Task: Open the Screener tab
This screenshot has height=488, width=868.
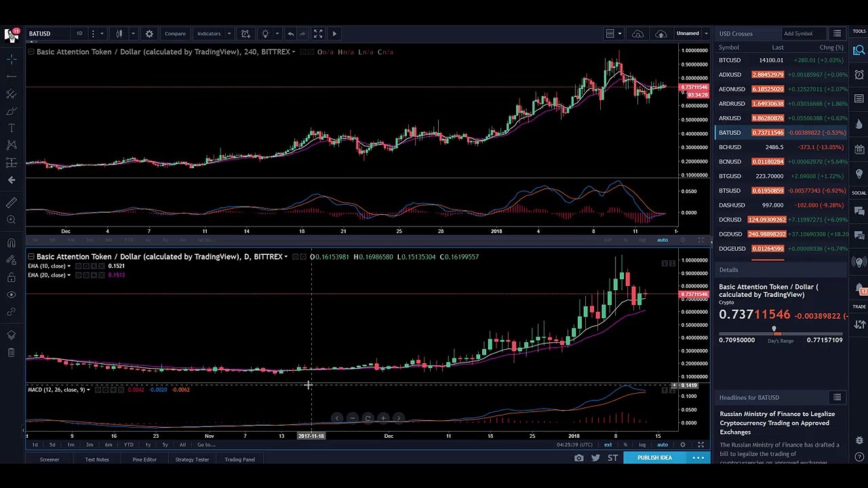Action: click(50, 460)
